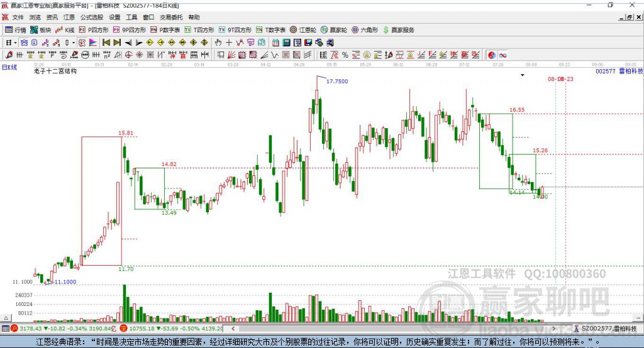Click the horizontal scrollbar left arrow
The width and height of the screenshot is (644, 348).
tap(233, 329)
